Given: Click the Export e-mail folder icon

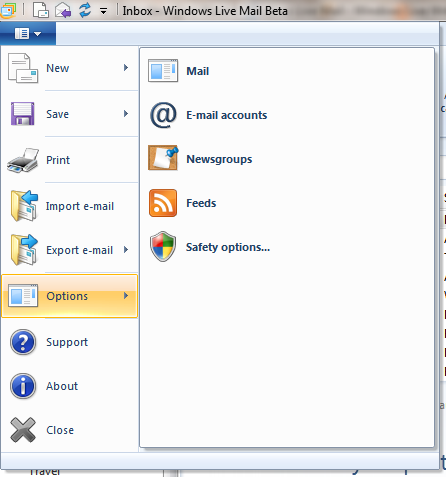Looking at the screenshot, I should click(24, 250).
